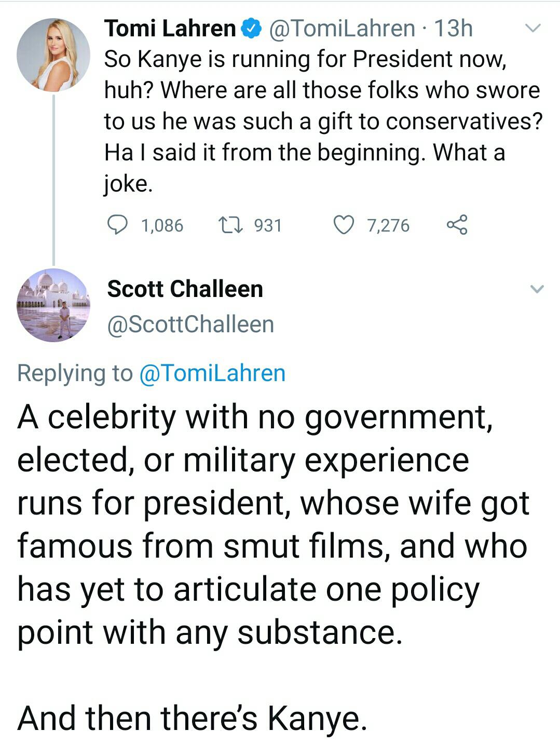Open Scott Challeen's mosque profile picture

pyautogui.click(x=53, y=305)
